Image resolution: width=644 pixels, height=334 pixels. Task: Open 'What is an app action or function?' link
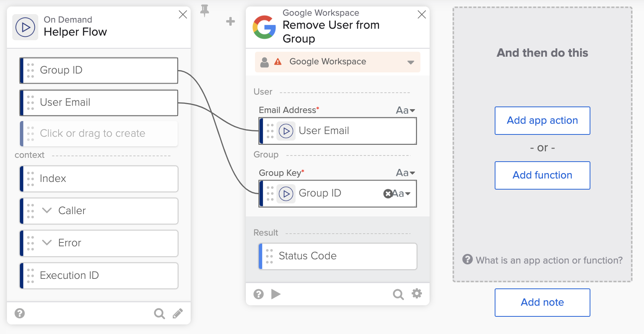pyautogui.click(x=549, y=260)
